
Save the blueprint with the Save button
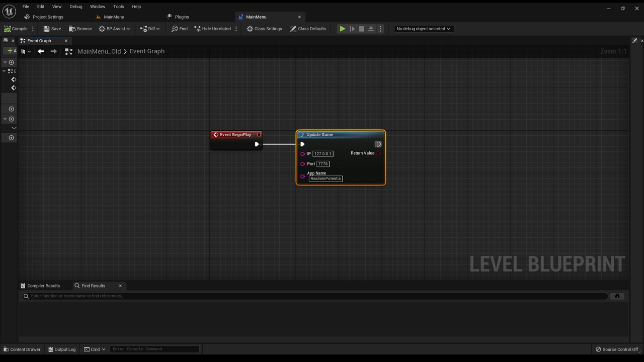52,29
